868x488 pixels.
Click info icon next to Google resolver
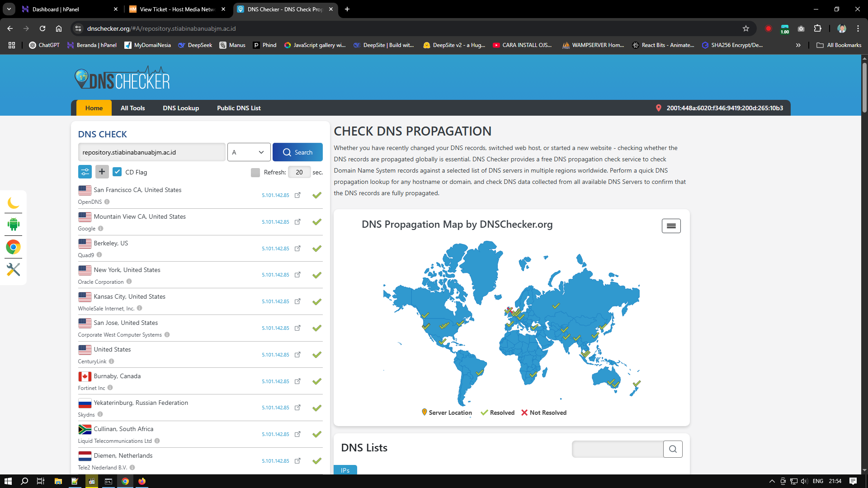click(x=100, y=229)
